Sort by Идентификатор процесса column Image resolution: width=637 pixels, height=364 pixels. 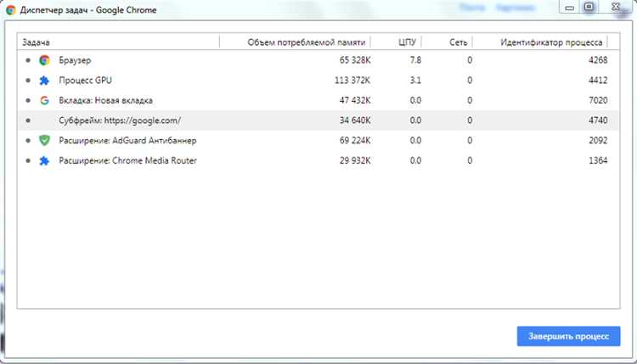(x=540, y=42)
